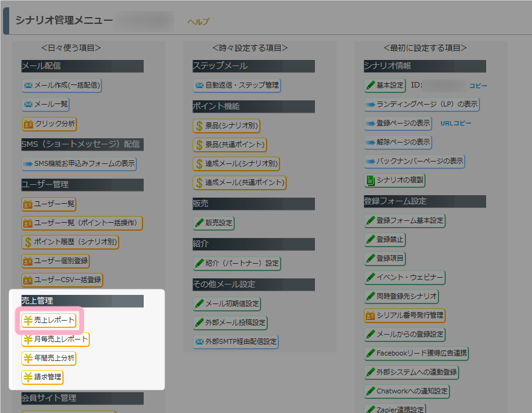The image size is (532, 413).
Task: Click the dollar icon on 景品(シナリオ別)
Action: [x=199, y=127]
